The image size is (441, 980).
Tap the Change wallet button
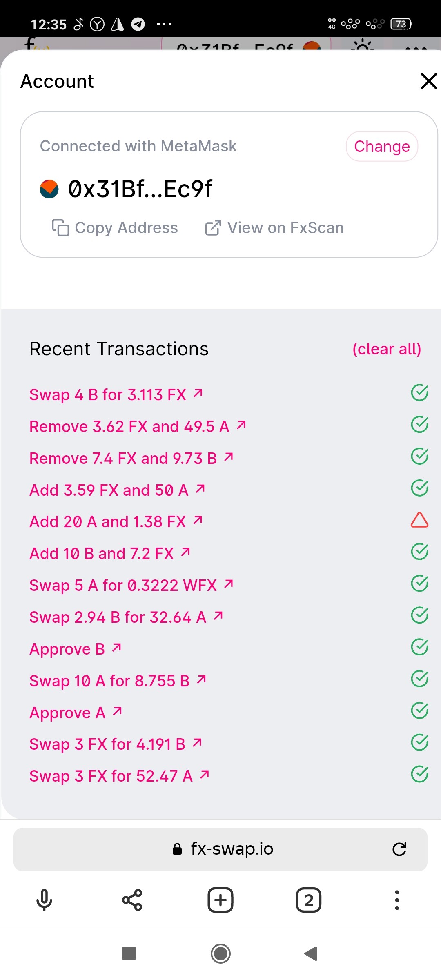pos(382,147)
